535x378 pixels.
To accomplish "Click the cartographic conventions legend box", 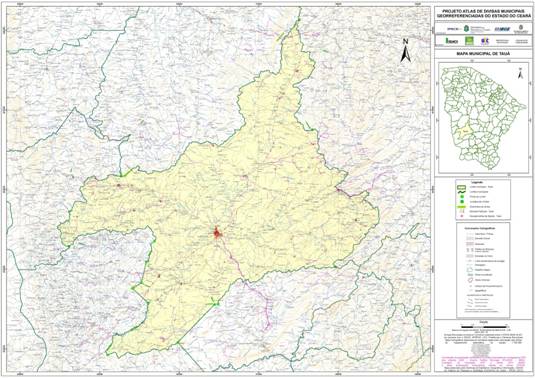I will (x=483, y=270).
